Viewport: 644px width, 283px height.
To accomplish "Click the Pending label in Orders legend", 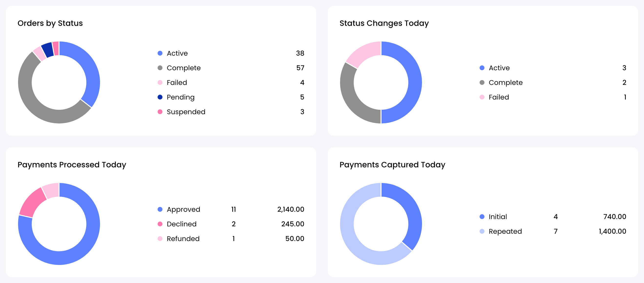I will tap(181, 98).
